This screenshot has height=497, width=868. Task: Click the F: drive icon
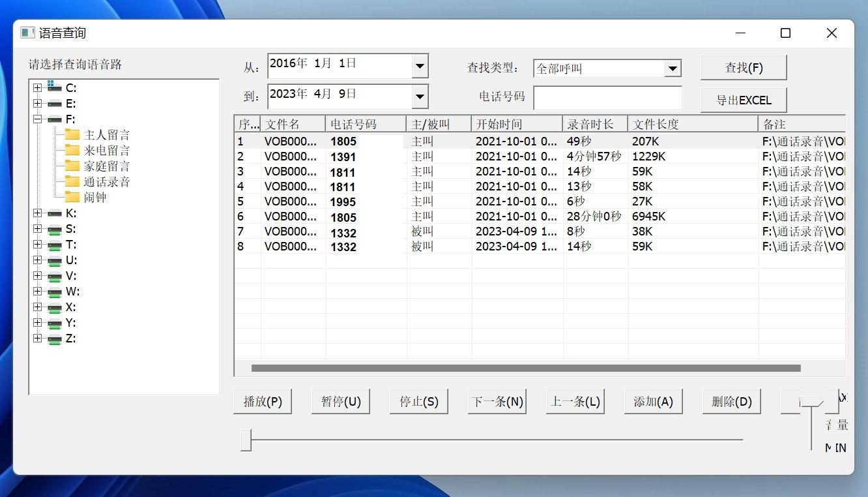[x=54, y=119]
